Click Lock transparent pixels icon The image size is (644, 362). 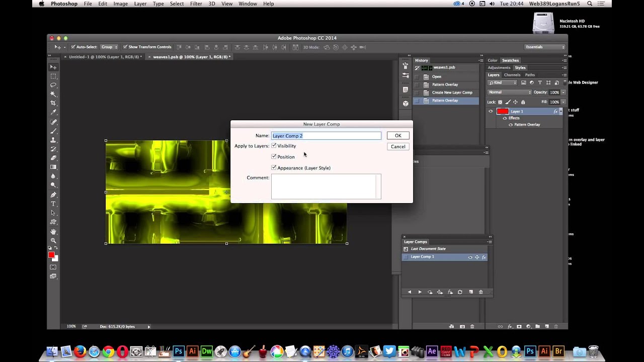pyautogui.click(x=500, y=102)
